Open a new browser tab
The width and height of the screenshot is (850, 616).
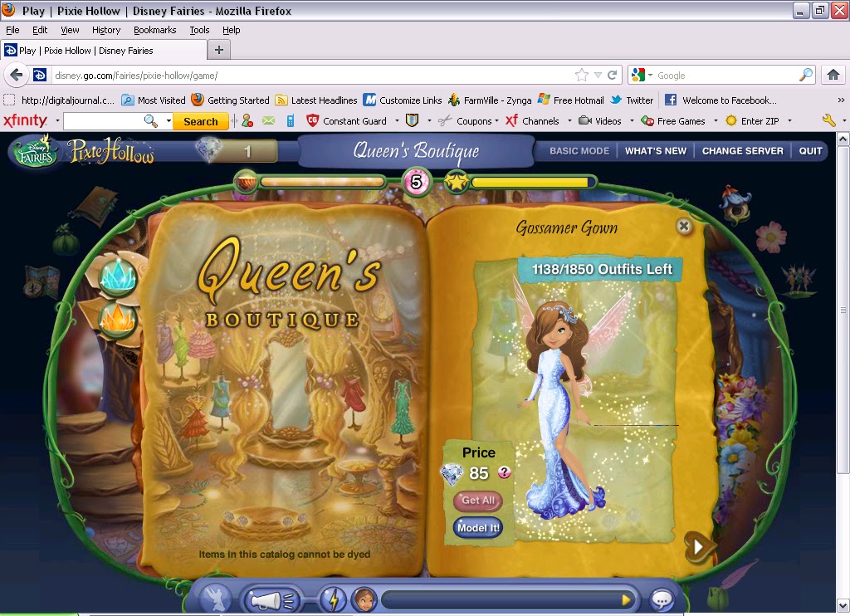click(219, 50)
